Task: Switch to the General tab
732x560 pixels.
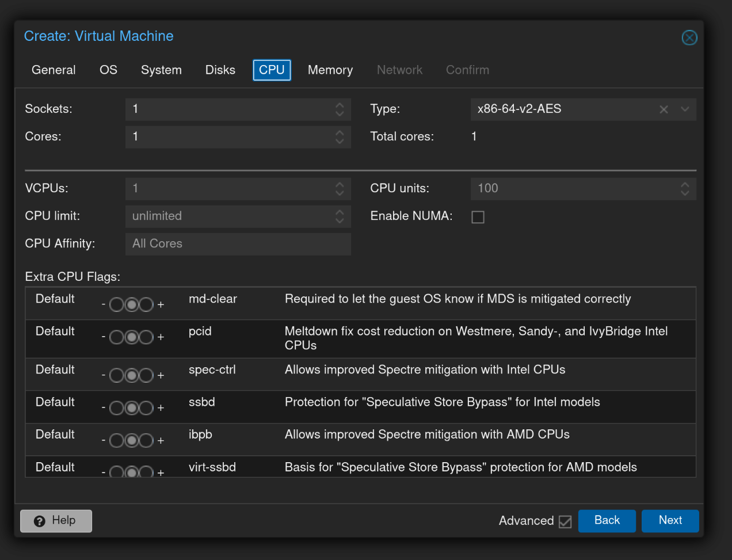Action: pos(54,70)
